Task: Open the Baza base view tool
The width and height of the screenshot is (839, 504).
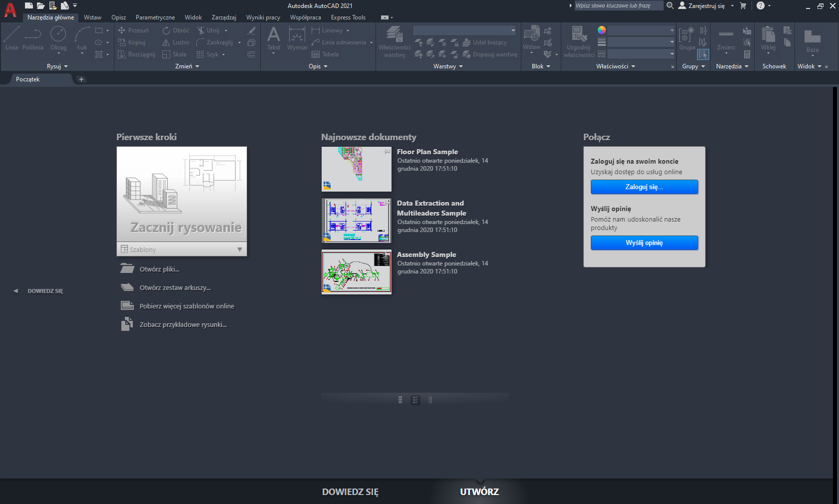Action: click(x=813, y=40)
